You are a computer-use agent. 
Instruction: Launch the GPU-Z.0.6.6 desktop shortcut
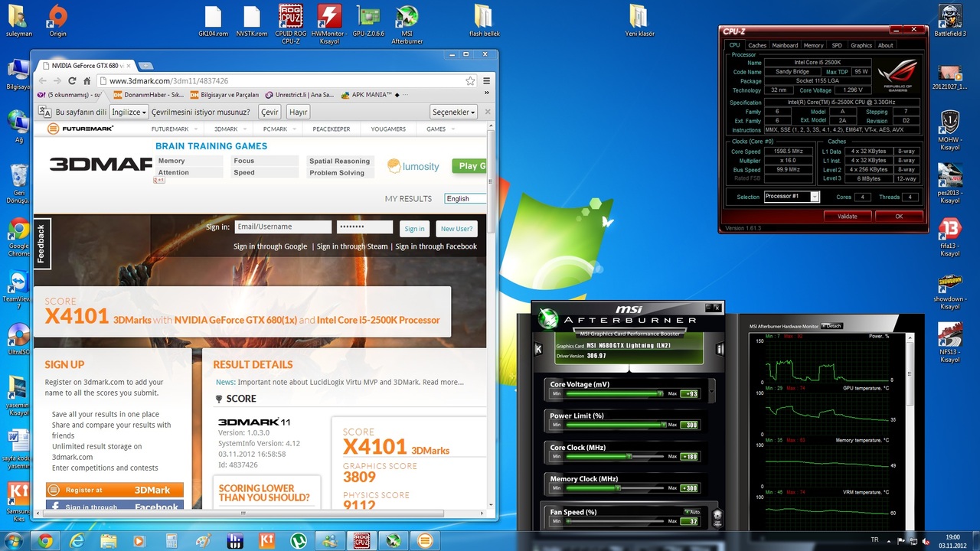point(368,20)
